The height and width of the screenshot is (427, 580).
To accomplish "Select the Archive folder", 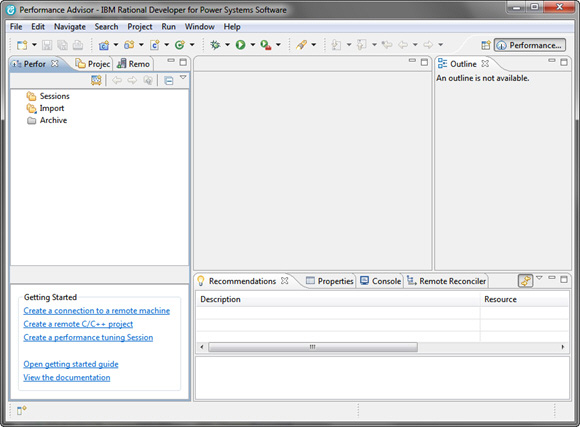I will 47,120.
